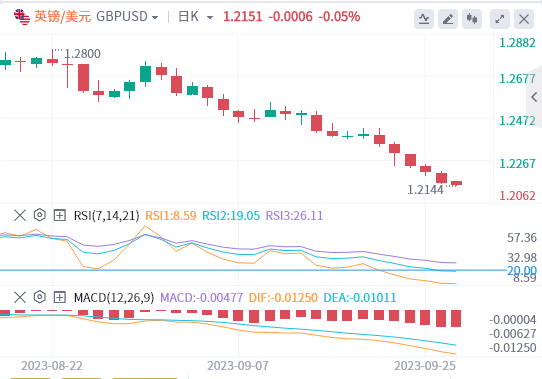Click the last red candlestick near 1.2144
This screenshot has width=542, height=379.
pyautogui.click(x=457, y=183)
